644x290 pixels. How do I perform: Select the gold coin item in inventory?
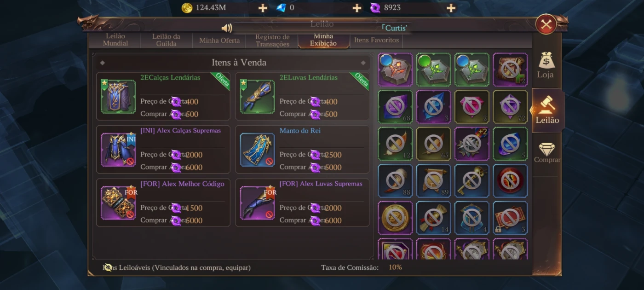395,218
